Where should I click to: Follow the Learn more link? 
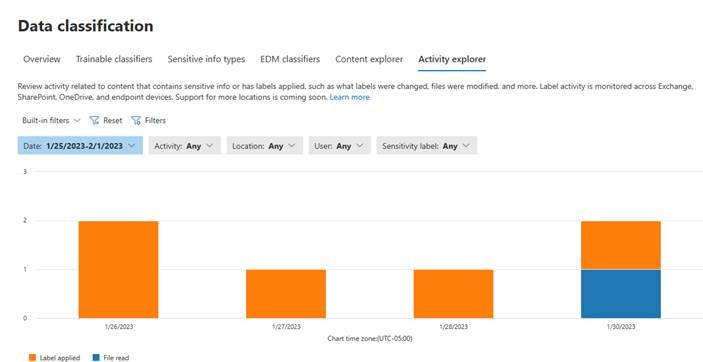[350, 97]
